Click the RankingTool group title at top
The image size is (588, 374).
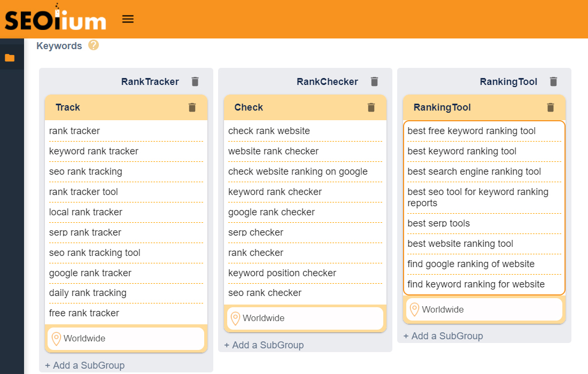coord(508,82)
